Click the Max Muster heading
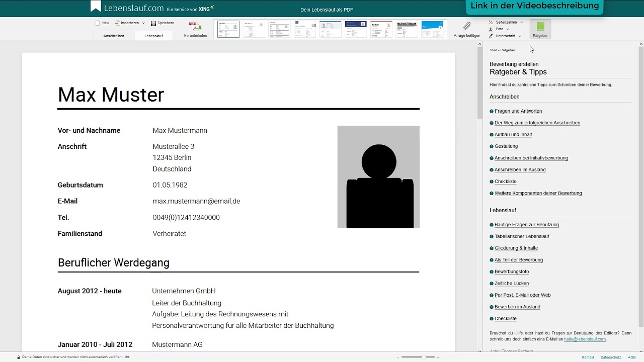The image size is (644, 362). point(111,95)
